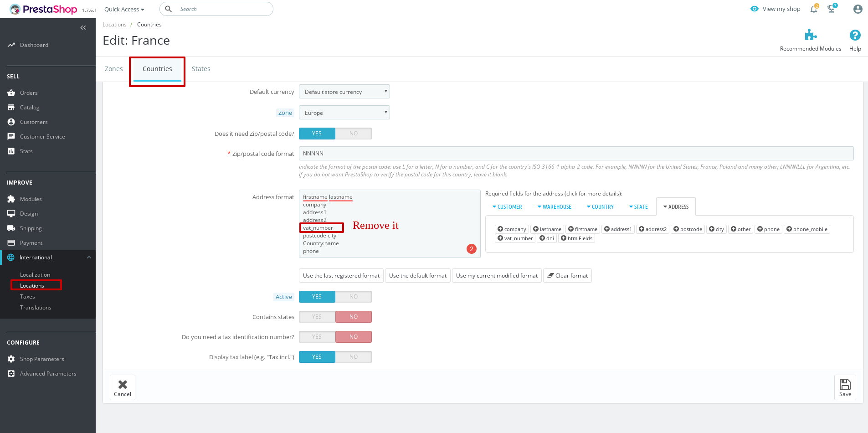868x433 pixels.
Task: Open the Zone dropdown showing Europe
Action: [x=344, y=112]
